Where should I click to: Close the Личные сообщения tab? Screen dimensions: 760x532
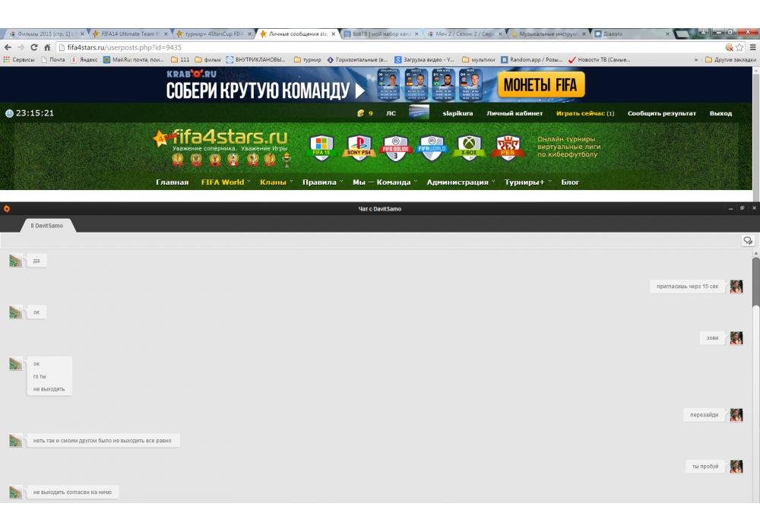(x=334, y=34)
